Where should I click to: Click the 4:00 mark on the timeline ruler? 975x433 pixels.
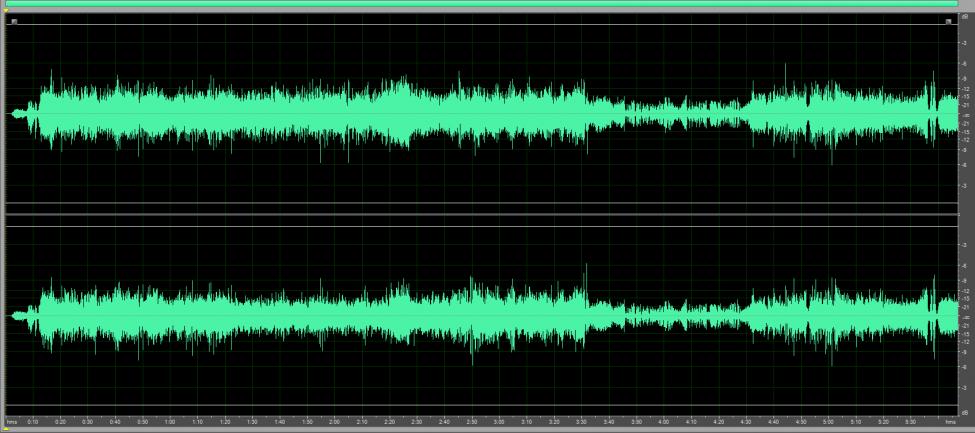664,422
